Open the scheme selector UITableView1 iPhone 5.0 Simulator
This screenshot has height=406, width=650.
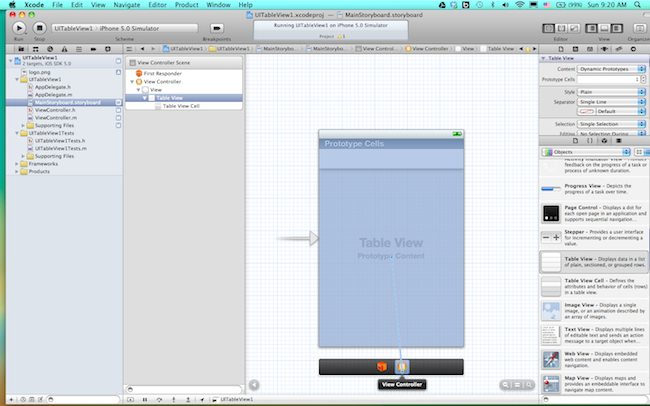(x=124, y=28)
